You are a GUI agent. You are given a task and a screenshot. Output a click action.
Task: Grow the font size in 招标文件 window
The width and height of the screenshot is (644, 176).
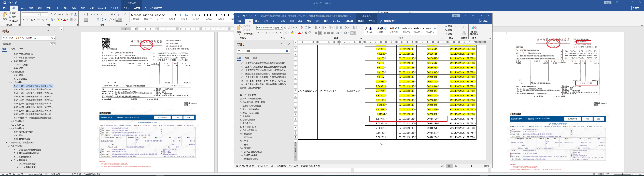285,27
